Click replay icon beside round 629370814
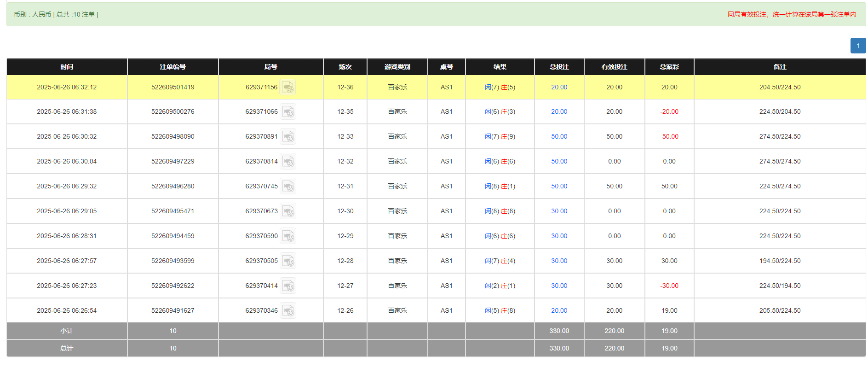The image size is (868, 368). [x=288, y=162]
